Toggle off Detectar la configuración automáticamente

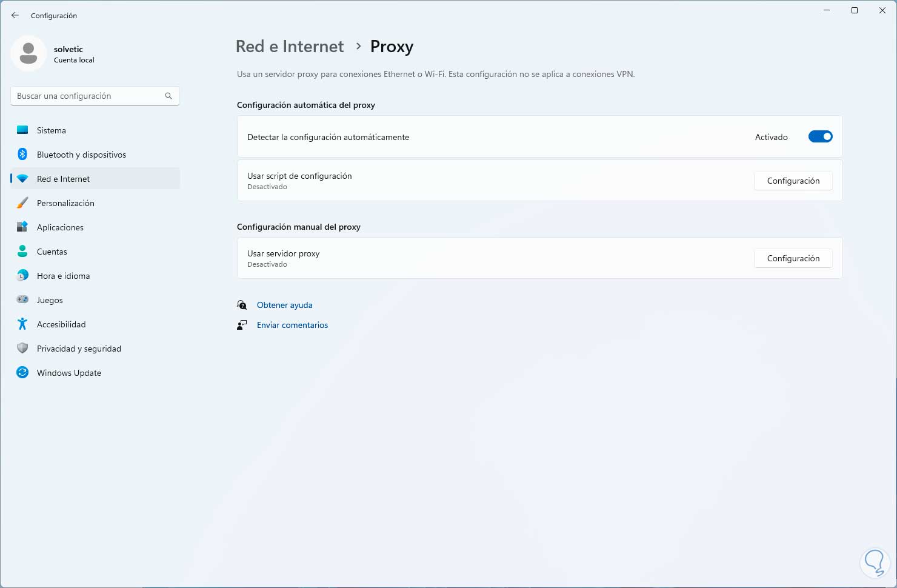tap(820, 137)
